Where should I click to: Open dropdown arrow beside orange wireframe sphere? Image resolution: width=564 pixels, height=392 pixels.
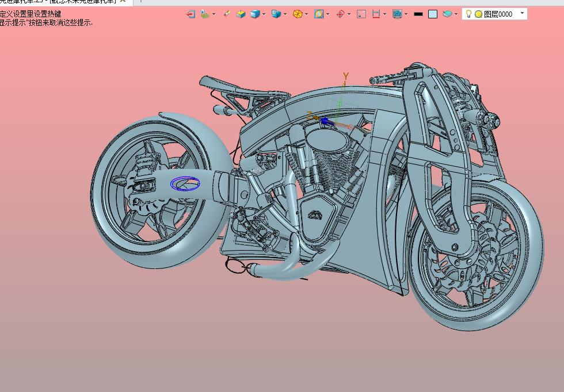tap(306, 14)
